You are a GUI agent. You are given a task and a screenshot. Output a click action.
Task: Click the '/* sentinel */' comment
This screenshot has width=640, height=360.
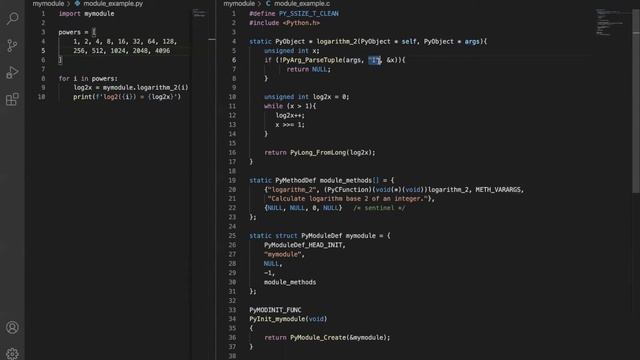click(379, 208)
